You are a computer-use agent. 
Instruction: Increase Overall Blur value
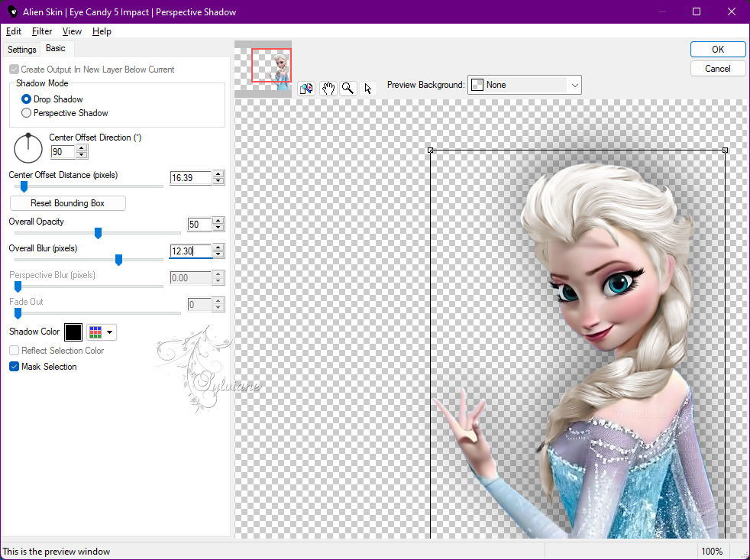218,248
